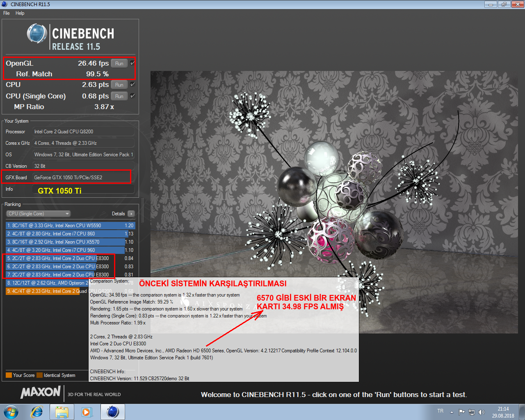The image size is (525, 420).
Task: Click the panel divider grip beside the Ranking list
Action: [143, 210]
